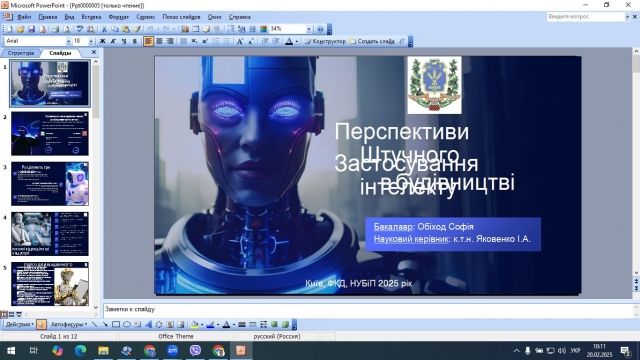Click the Конструктор button
Screen dimensions: 640x360
(325, 41)
